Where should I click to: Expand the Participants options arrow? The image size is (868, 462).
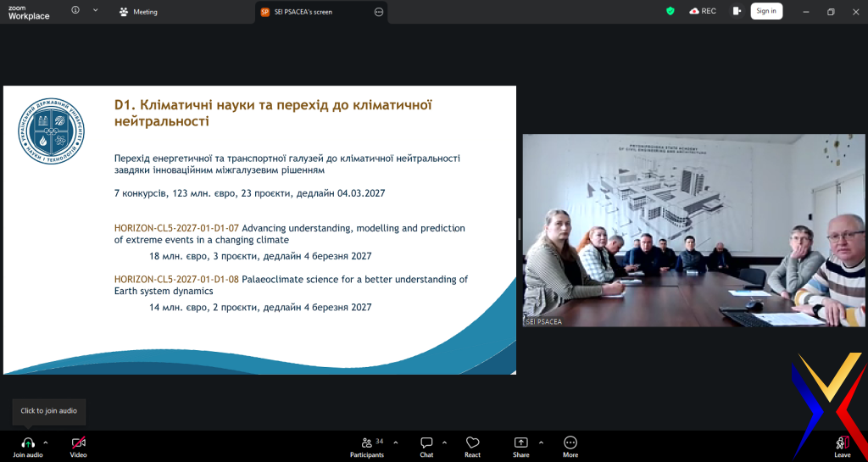[396, 443]
